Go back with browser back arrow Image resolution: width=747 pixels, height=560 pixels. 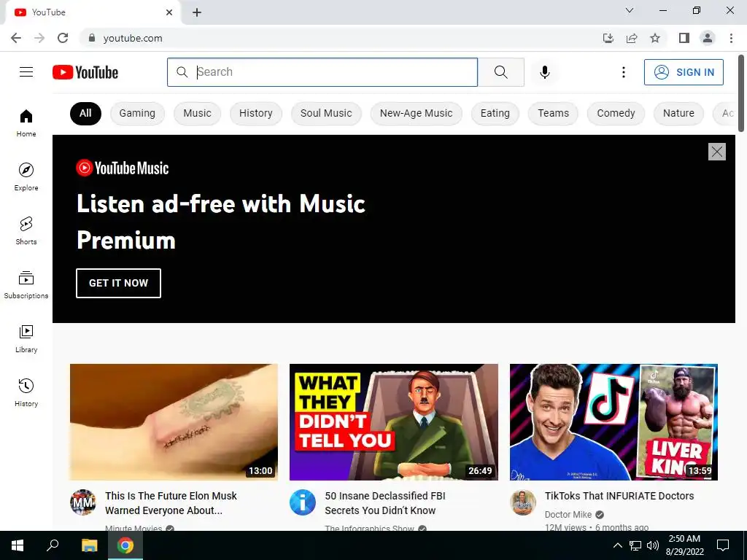pos(16,38)
